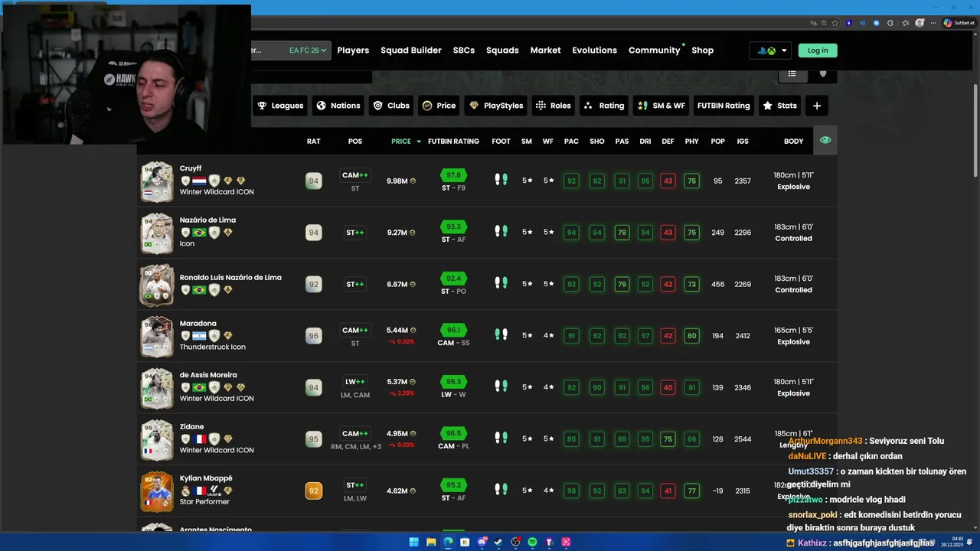Open Maradona player card thumbnail

157,336
